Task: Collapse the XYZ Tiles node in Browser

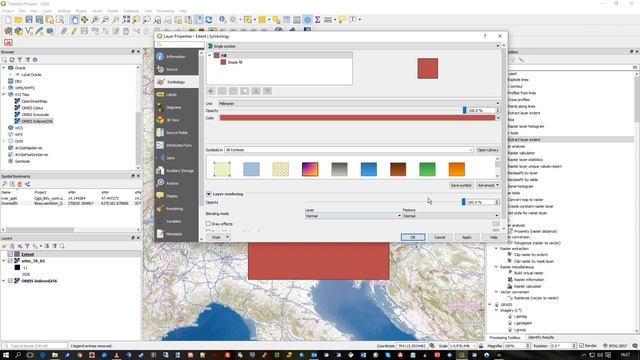Action: click(x=4, y=94)
